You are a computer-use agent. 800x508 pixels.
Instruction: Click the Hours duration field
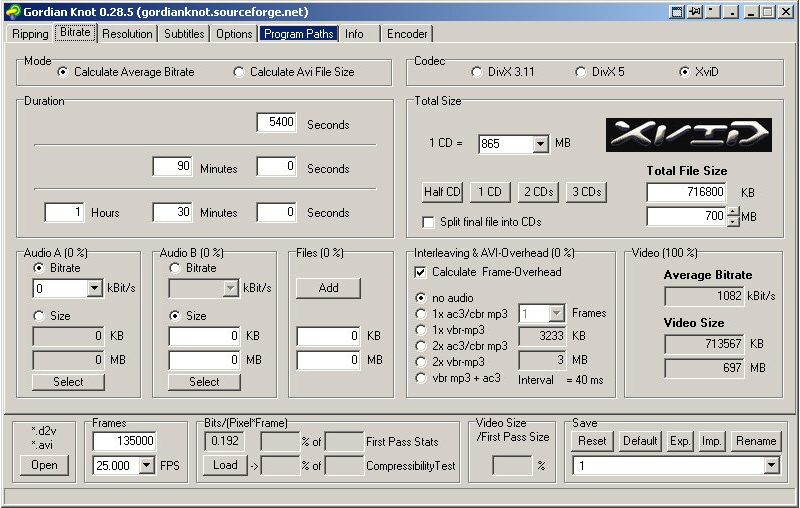click(64, 212)
